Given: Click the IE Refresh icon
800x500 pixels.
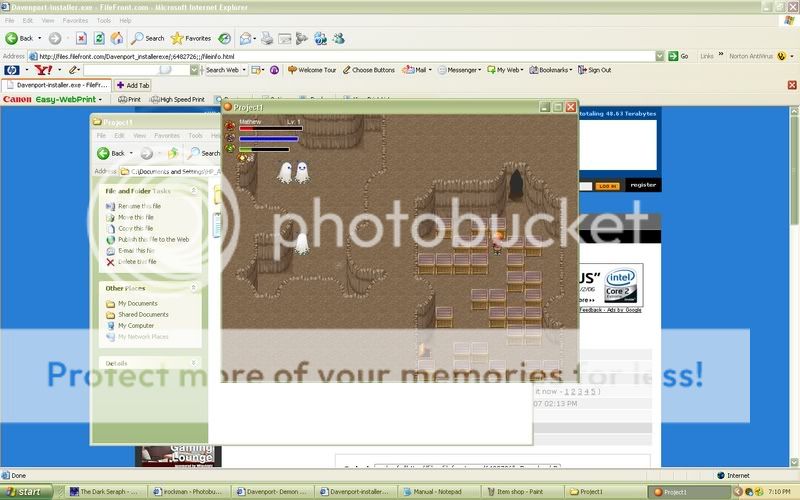Looking at the screenshot, I should pos(99,38).
